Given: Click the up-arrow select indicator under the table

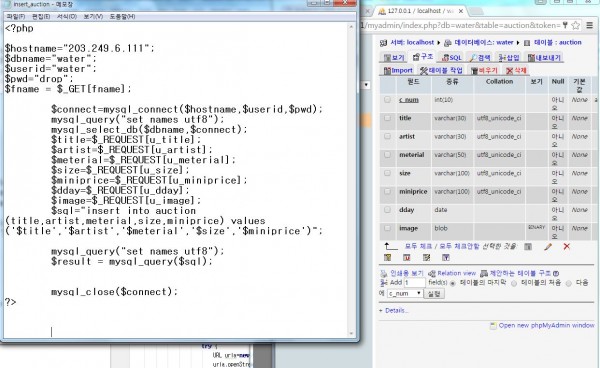Looking at the screenshot, I should (x=390, y=246).
